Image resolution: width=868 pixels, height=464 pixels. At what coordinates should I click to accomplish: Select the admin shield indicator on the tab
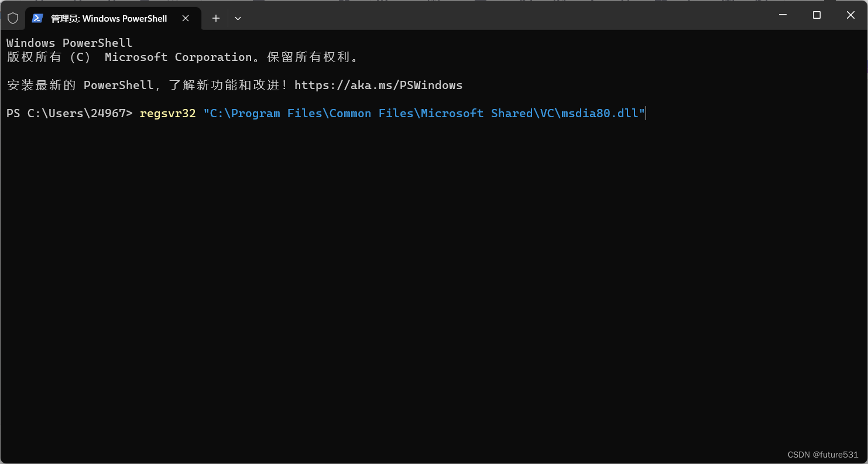13,18
